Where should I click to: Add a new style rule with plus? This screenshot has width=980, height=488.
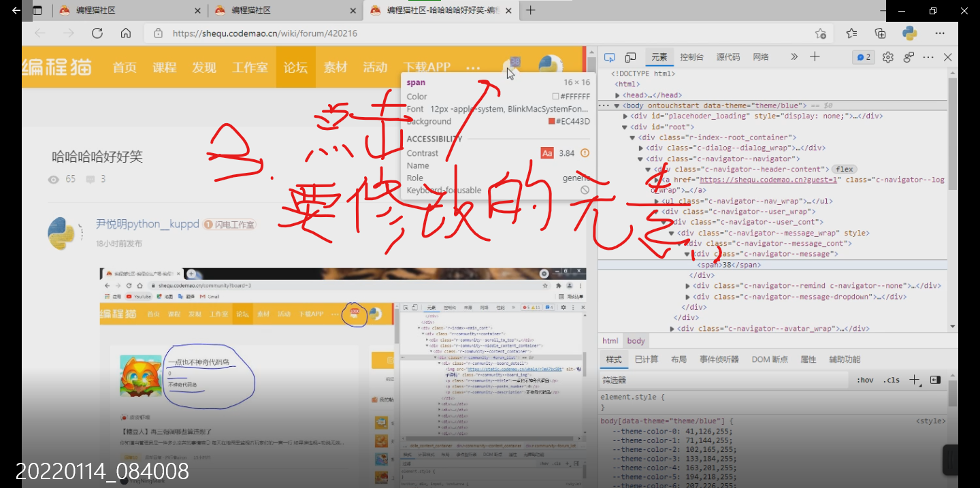click(x=914, y=380)
